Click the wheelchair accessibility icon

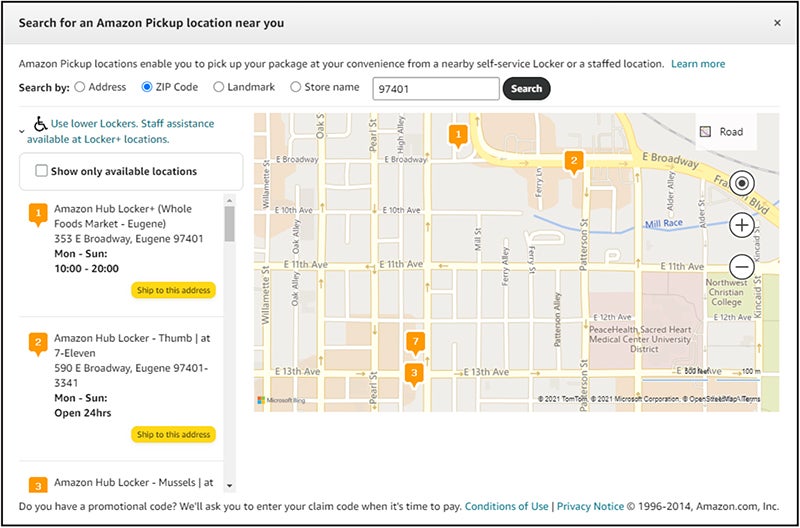(40, 123)
